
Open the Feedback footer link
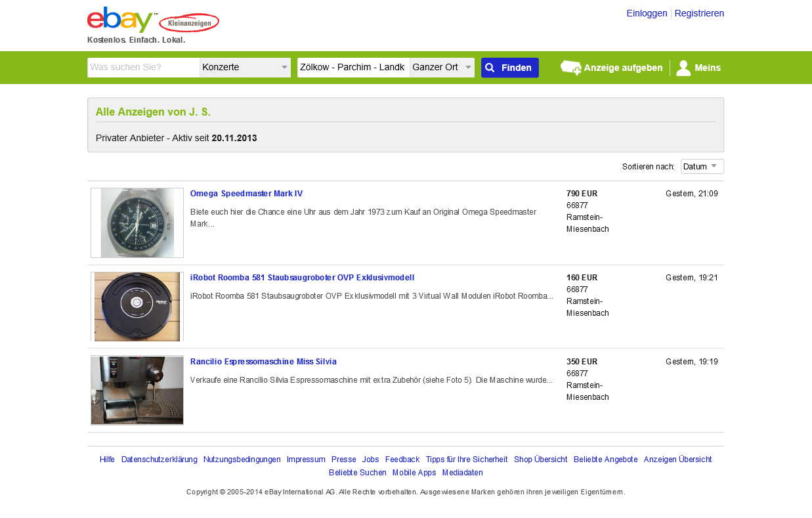(402, 460)
